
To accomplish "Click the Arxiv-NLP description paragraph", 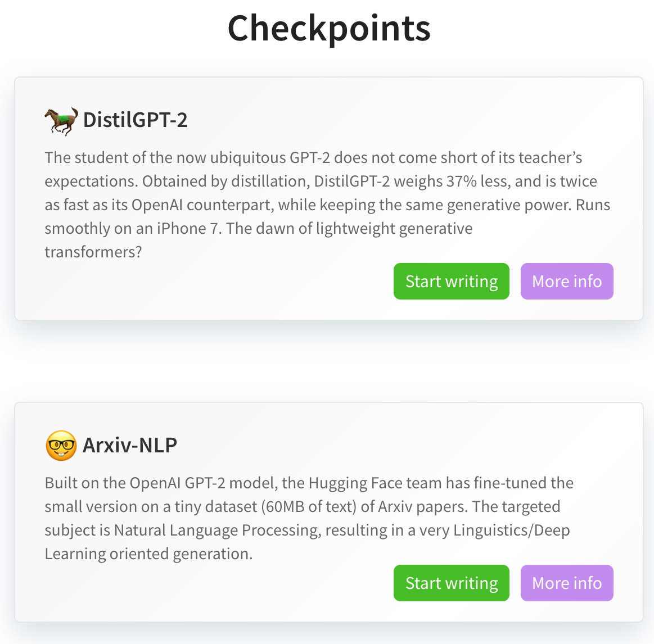I will click(309, 518).
